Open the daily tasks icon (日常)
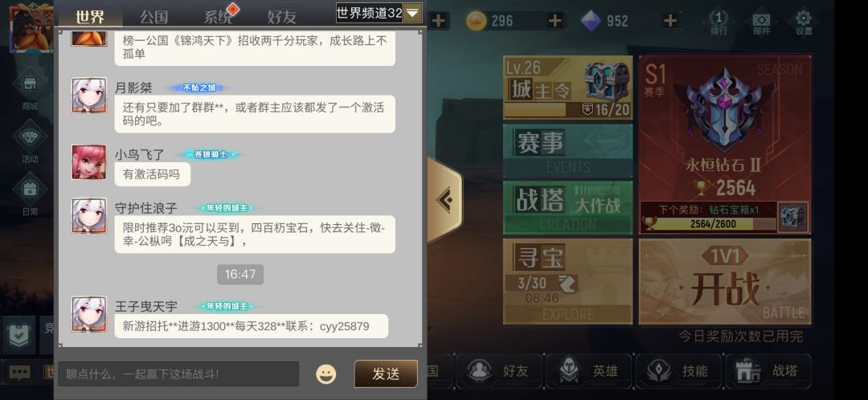The width and height of the screenshot is (868, 400). 30,195
